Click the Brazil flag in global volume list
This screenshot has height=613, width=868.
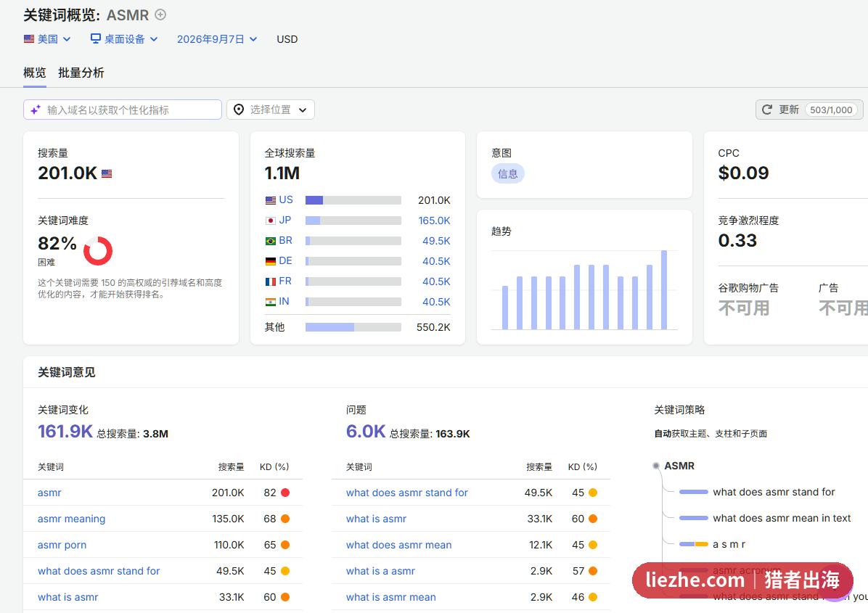pyautogui.click(x=271, y=242)
